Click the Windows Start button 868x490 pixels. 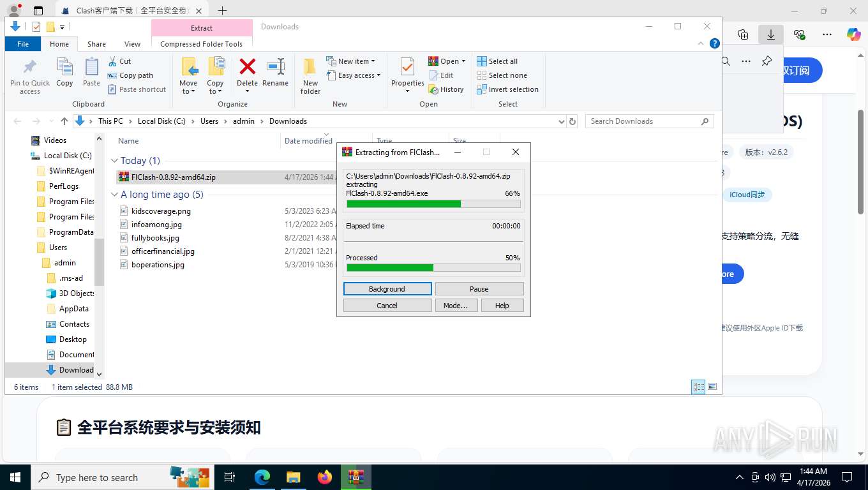[x=15, y=477]
